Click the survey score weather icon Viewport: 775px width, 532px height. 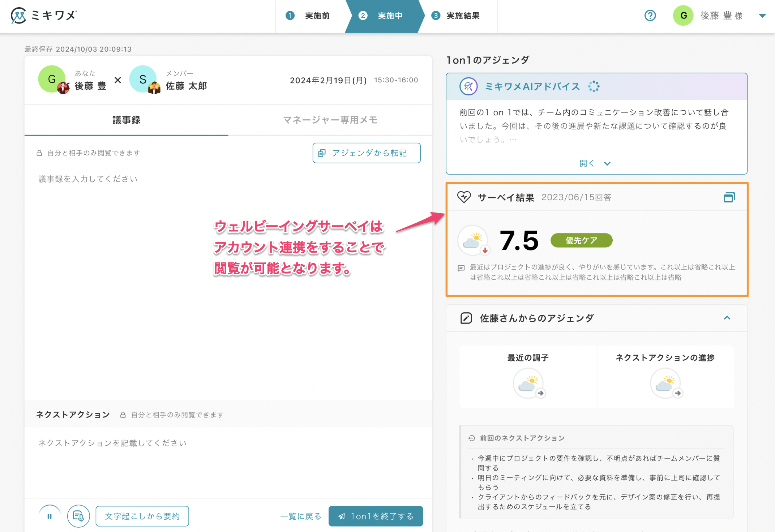pyautogui.click(x=473, y=240)
